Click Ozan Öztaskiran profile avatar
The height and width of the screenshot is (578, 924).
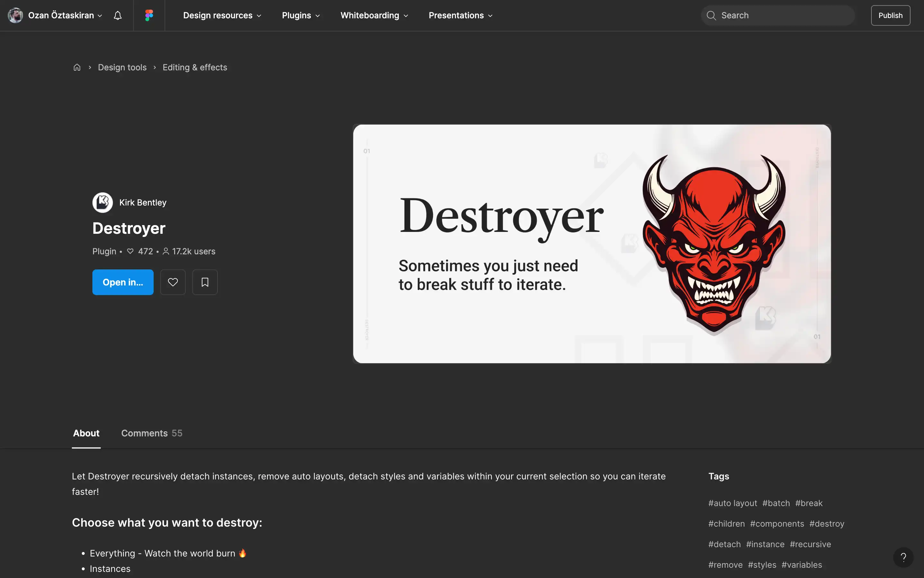[x=15, y=15]
